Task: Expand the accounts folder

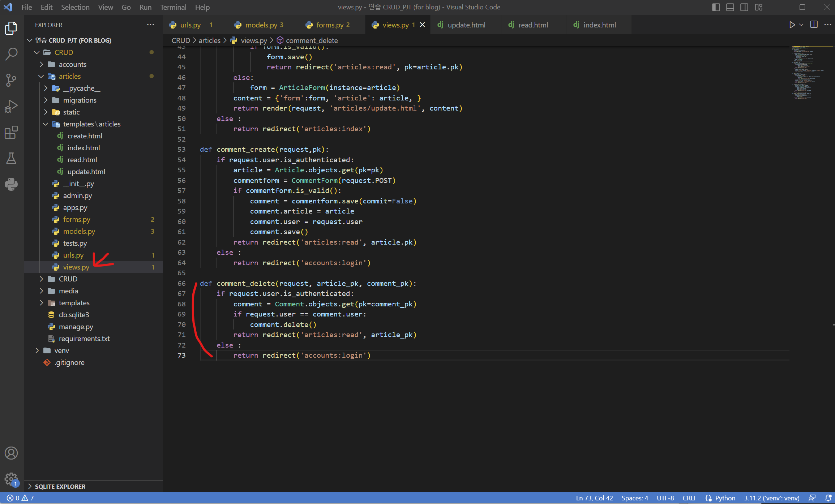Action: click(72, 64)
